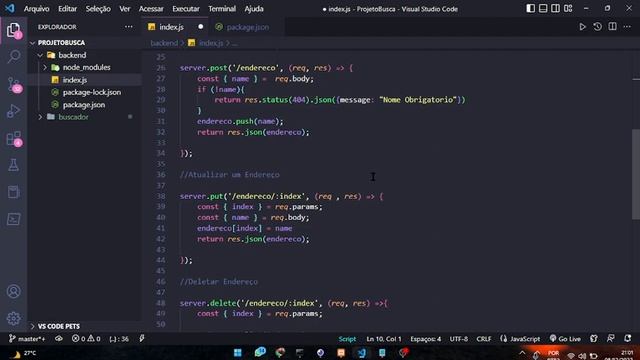Screen dimensions: 640x360
Task: Show hidden system tray icons chevron
Action: [522, 353]
